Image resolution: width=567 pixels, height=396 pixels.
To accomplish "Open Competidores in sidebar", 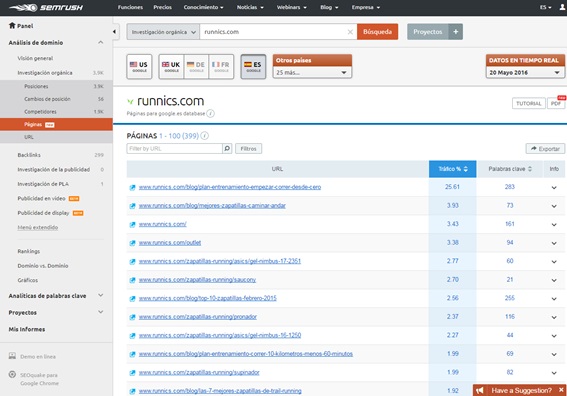I will coord(40,112).
